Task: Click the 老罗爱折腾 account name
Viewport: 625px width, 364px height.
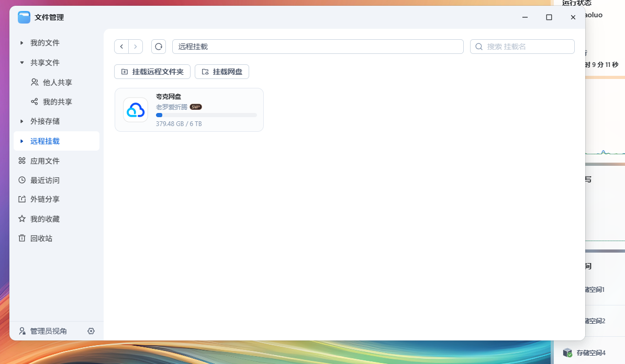Action: point(171,107)
